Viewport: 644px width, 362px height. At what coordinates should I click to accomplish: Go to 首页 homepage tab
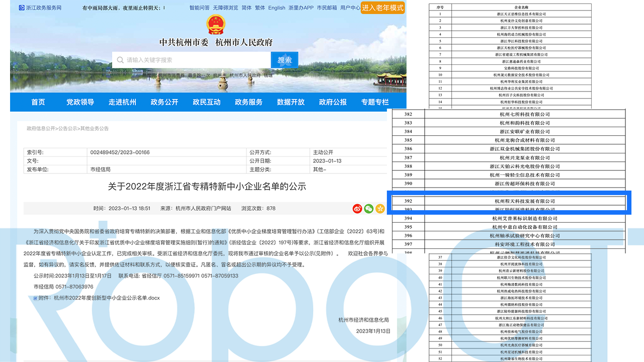pyautogui.click(x=38, y=102)
